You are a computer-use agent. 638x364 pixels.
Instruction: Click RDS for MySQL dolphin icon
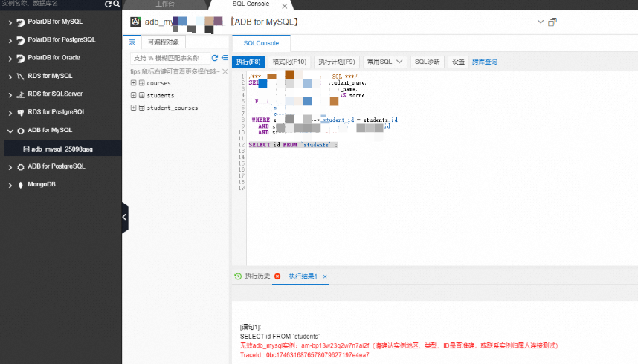[20, 77]
